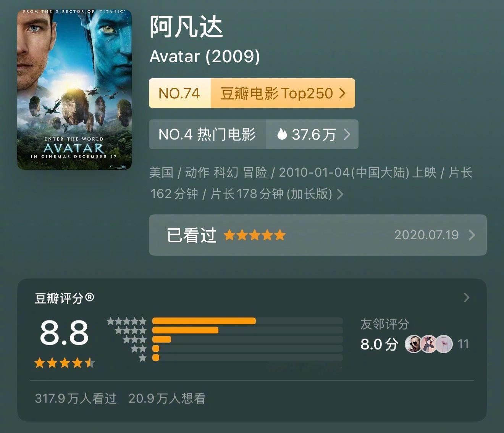The width and height of the screenshot is (504, 433).
Task: Tap the 8.8 score star icons
Action: click(65, 363)
